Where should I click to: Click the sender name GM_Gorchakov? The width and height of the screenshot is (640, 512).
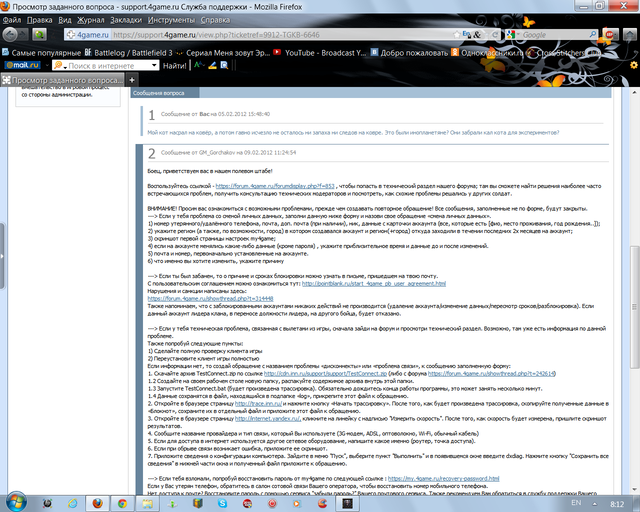click(217, 152)
